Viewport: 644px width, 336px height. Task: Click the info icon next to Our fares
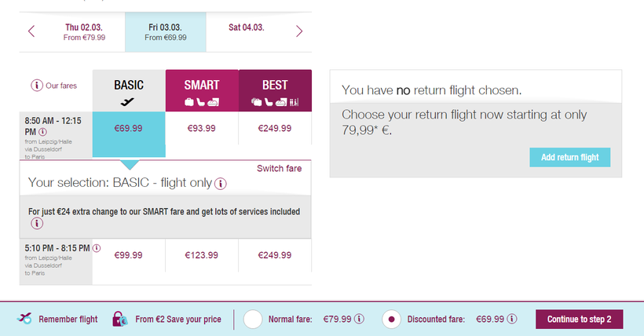pos(36,86)
